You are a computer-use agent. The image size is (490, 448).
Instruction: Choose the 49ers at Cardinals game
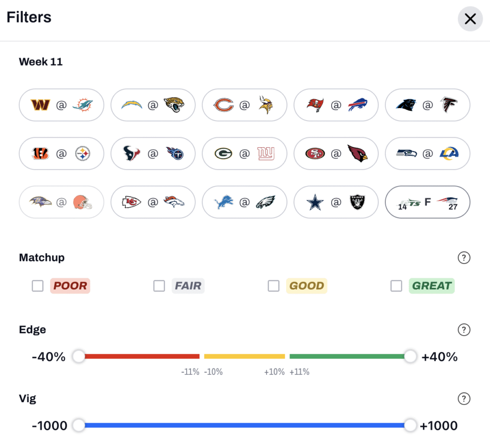pyautogui.click(x=336, y=153)
